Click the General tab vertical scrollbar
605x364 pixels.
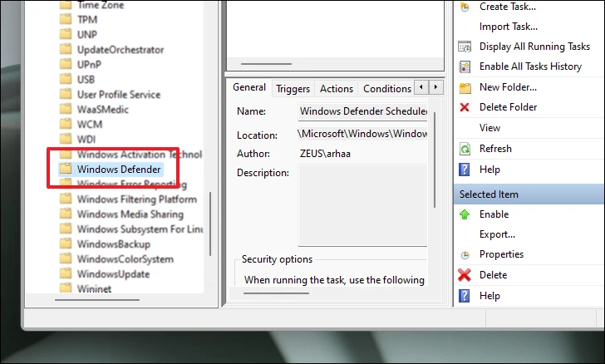coord(435,160)
